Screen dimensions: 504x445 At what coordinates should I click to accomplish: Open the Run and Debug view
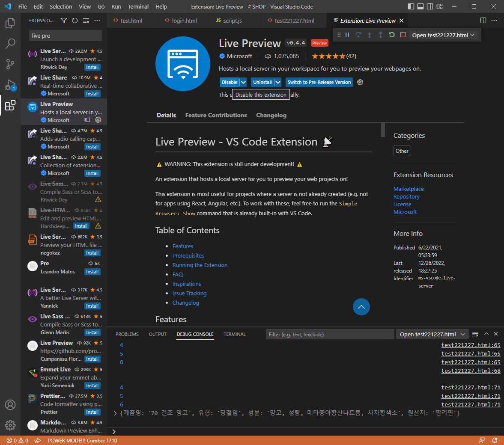pyautogui.click(x=10, y=85)
